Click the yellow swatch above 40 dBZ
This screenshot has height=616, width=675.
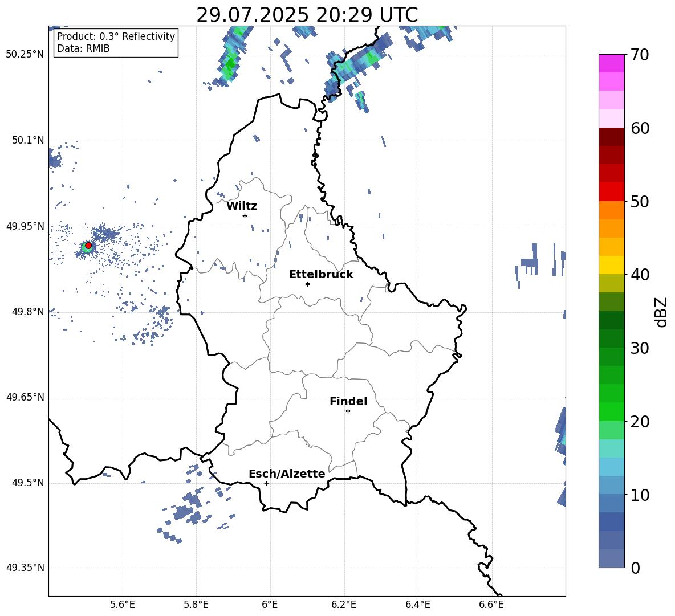coord(611,265)
